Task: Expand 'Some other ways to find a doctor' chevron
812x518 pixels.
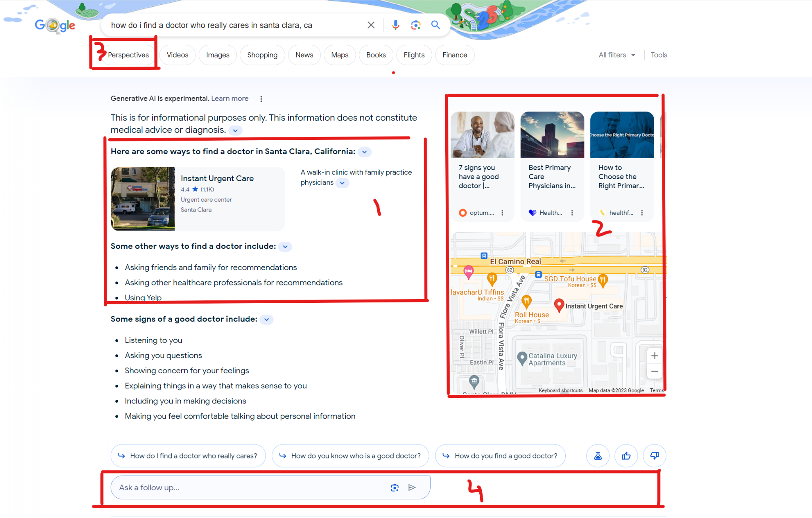Action: [x=285, y=247]
